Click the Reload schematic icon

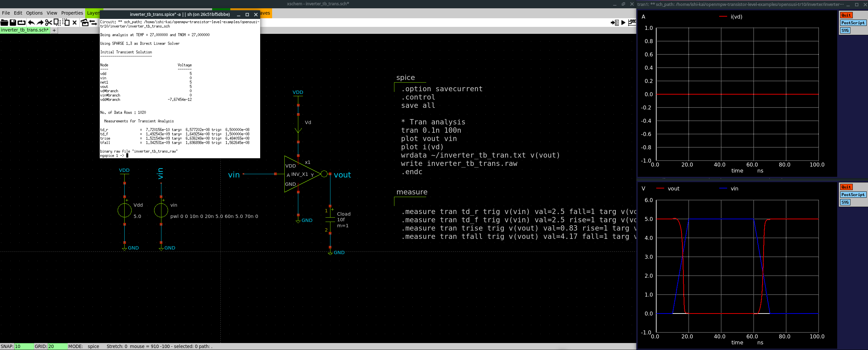click(x=22, y=23)
